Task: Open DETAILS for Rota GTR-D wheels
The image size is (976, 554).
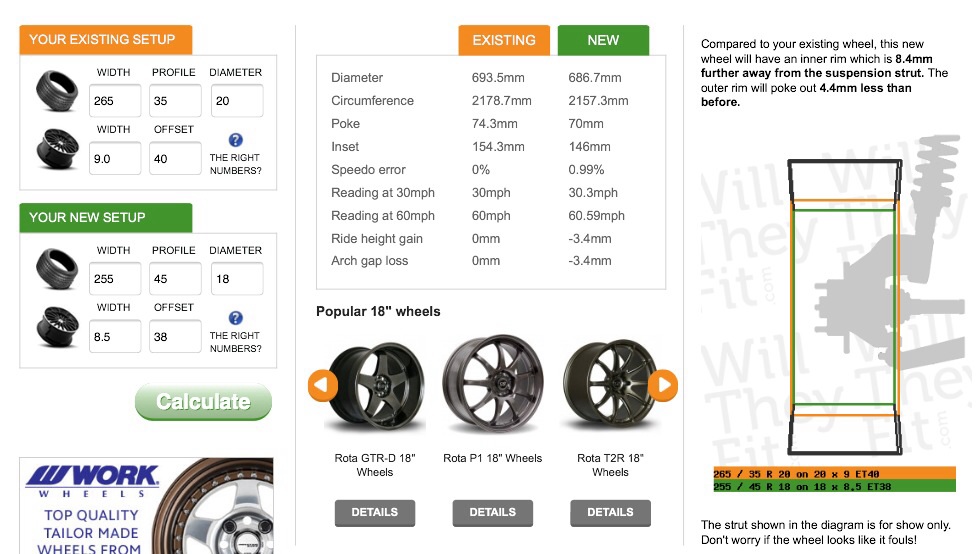Action: 375,512
